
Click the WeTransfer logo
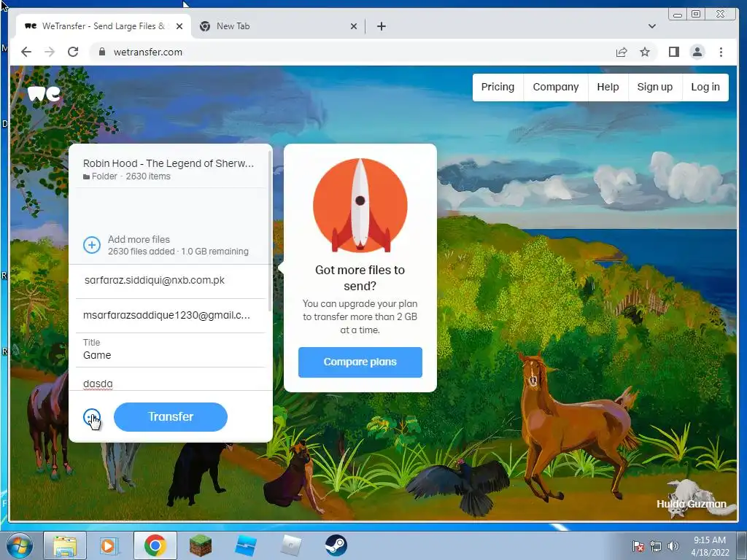[x=44, y=93]
